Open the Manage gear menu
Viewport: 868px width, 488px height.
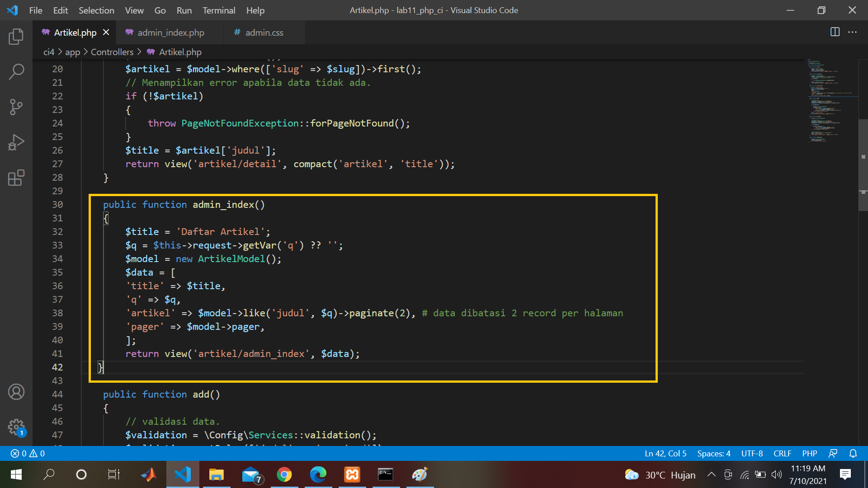[16, 427]
